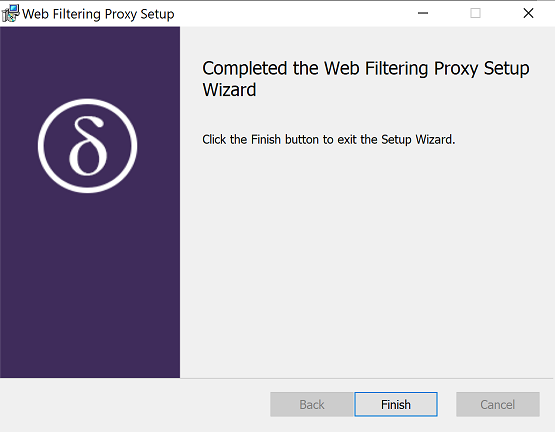This screenshot has width=555, height=432.
Task: Click the disabled maximize window button
Action: (475, 13)
